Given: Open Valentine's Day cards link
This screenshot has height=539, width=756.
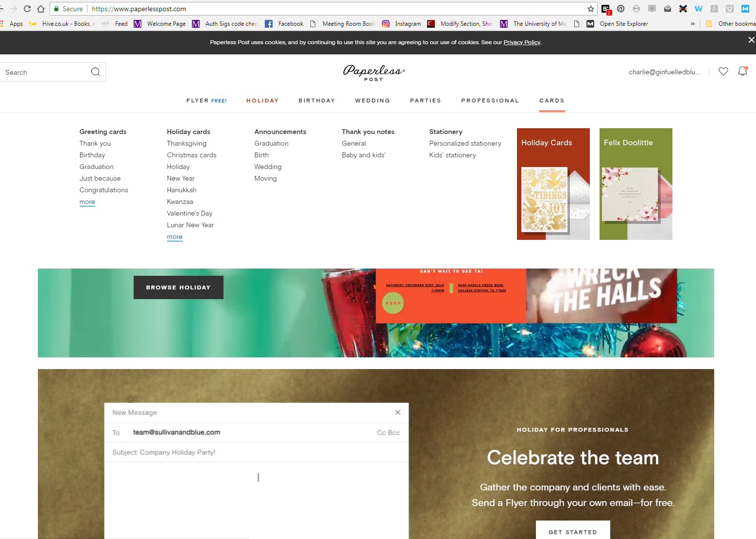Looking at the screenshot, I should click(x=189, y=213).
